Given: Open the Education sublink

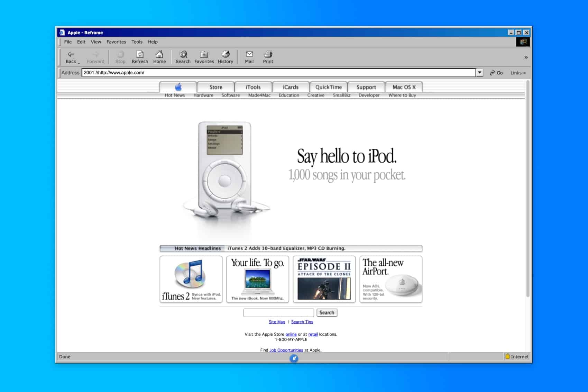Looking at the screenshot, I should [289, 95].
